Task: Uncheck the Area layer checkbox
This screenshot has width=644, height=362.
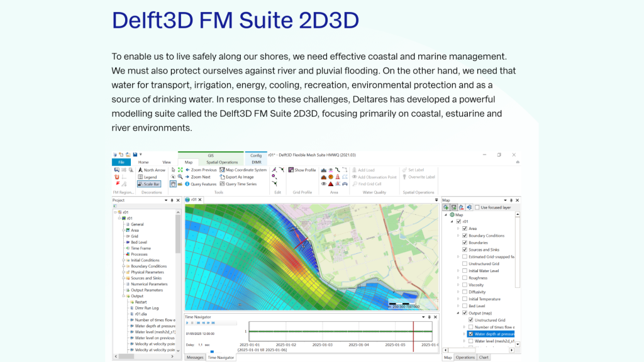Action: click(x=465, y=229)
